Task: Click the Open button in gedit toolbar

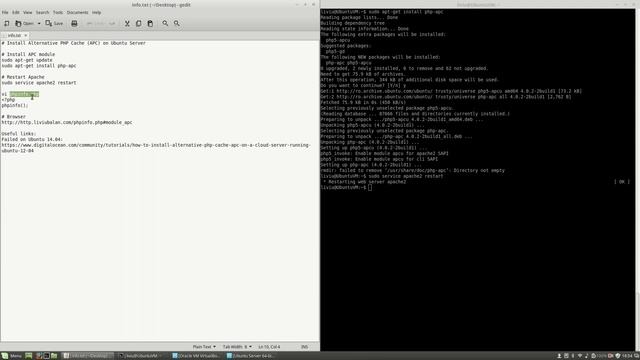Action: 24,23
